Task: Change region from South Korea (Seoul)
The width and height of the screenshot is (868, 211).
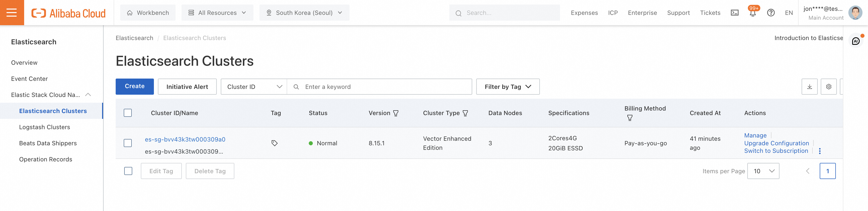Action: (x=304, y=13)
